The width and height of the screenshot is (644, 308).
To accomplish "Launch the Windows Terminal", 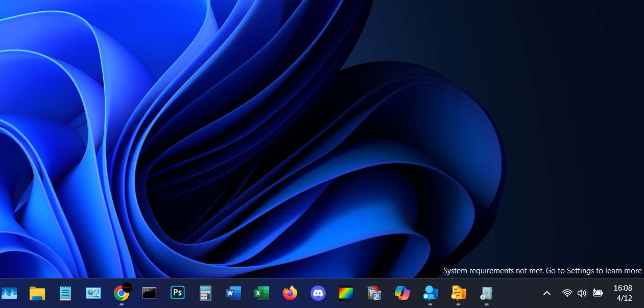I will [149, 293].
